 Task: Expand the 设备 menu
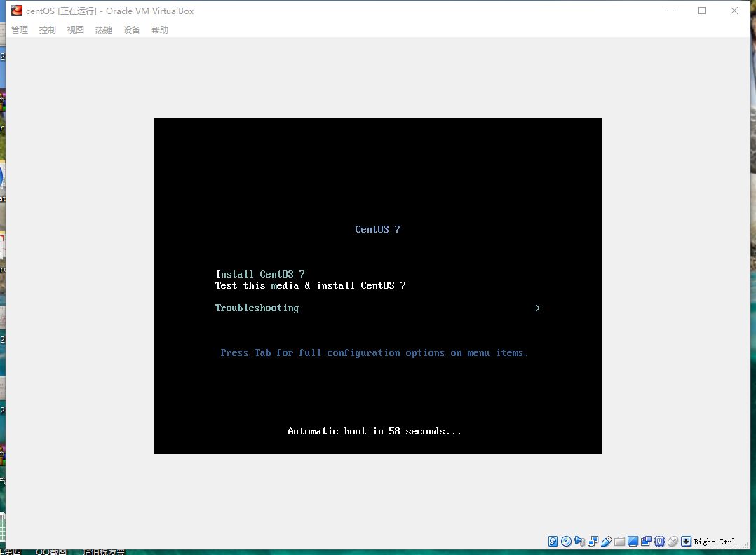pyautogui.click(x=132, y=30)
